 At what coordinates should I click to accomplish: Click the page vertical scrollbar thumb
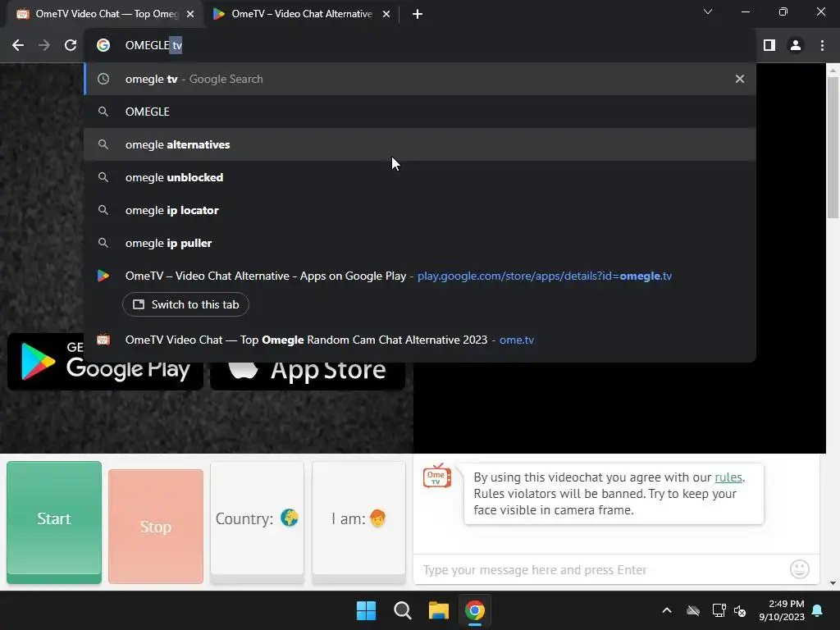pyautogui.click(x=833, y=148)
